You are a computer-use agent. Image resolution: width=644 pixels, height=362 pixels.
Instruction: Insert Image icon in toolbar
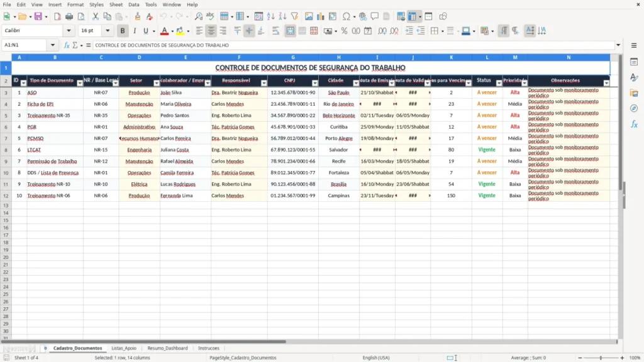(x=309, y=16)
